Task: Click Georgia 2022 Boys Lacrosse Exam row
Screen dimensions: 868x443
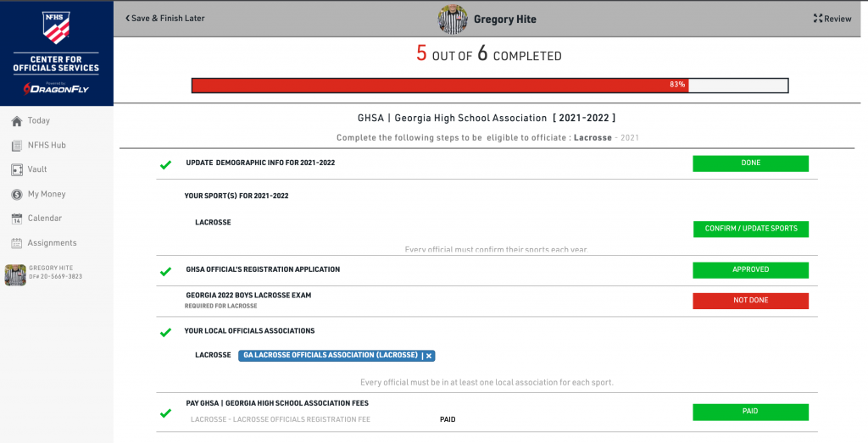Action: (487, 301)
